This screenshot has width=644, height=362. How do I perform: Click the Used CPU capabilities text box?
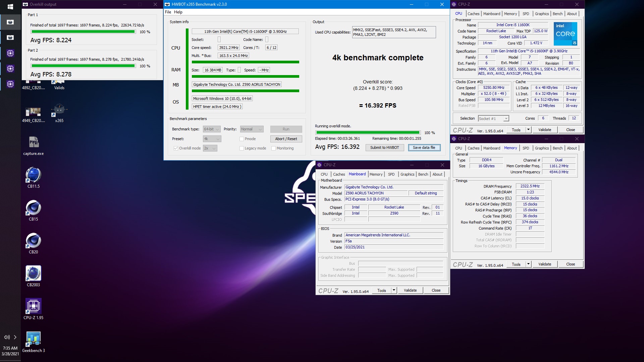[x=394, y=32]
